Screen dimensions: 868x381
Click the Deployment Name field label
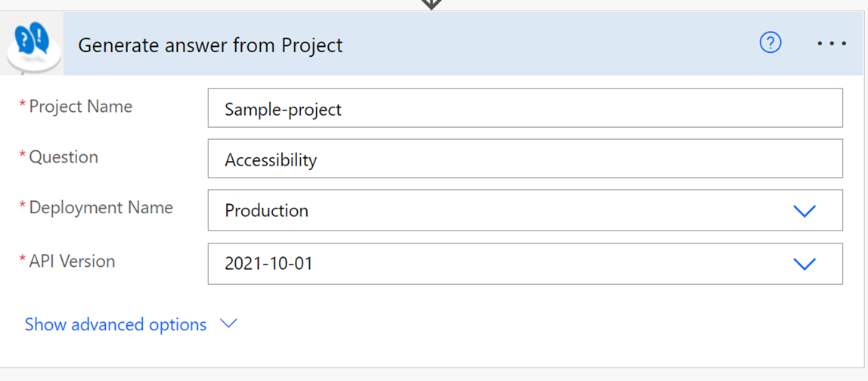click(x=101, y=208)
